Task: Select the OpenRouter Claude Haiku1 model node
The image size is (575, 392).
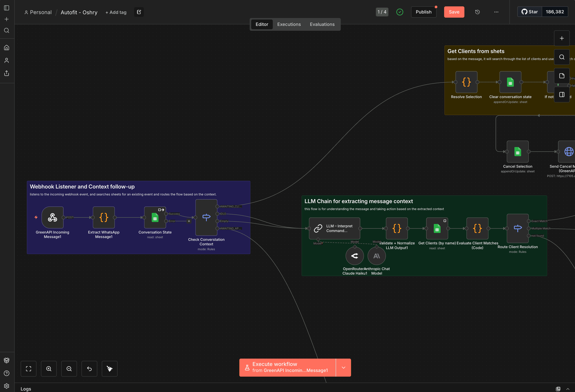Action: click(x=355, y=256)
